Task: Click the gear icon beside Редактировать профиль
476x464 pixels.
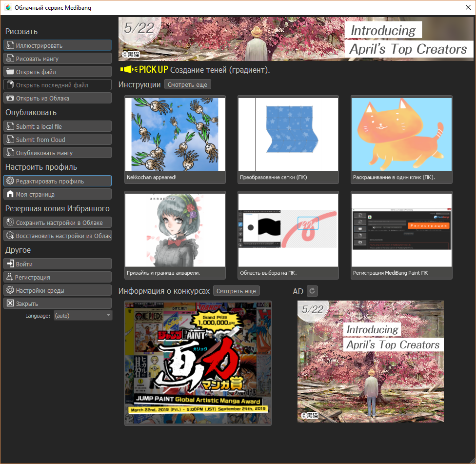Action: (x=10, y=181)
